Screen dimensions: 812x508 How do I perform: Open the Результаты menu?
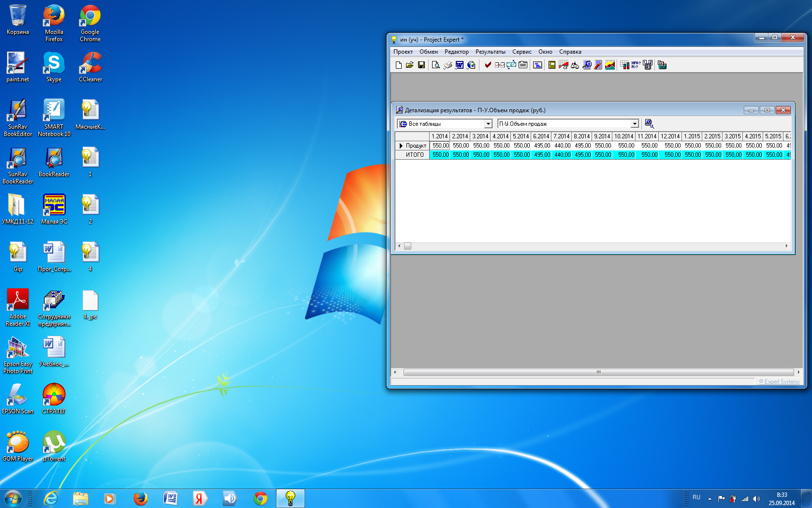pos(490,52)
